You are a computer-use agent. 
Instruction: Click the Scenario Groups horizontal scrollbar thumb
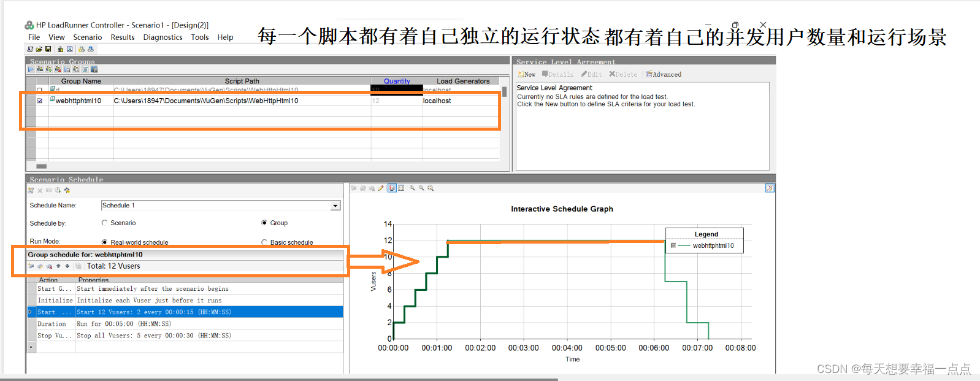41,166
